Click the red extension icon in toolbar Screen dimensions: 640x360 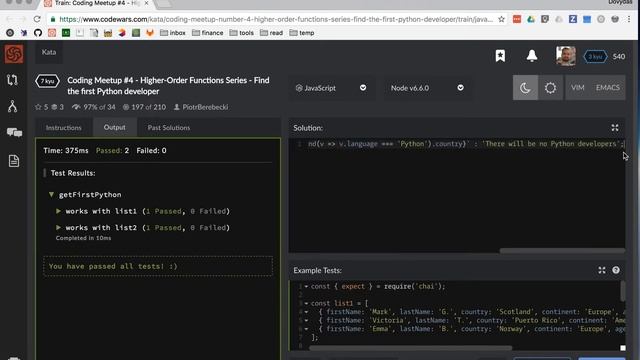517,19
